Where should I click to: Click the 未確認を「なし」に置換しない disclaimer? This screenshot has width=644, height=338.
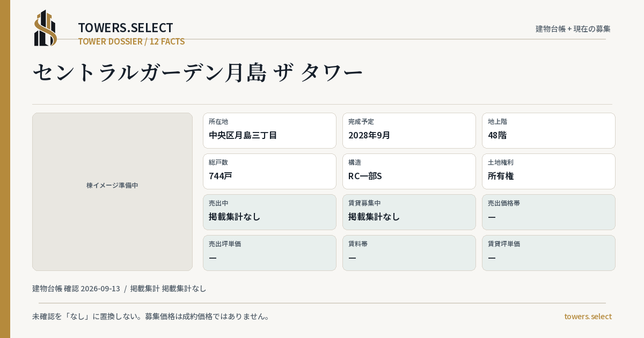[151, 317]
